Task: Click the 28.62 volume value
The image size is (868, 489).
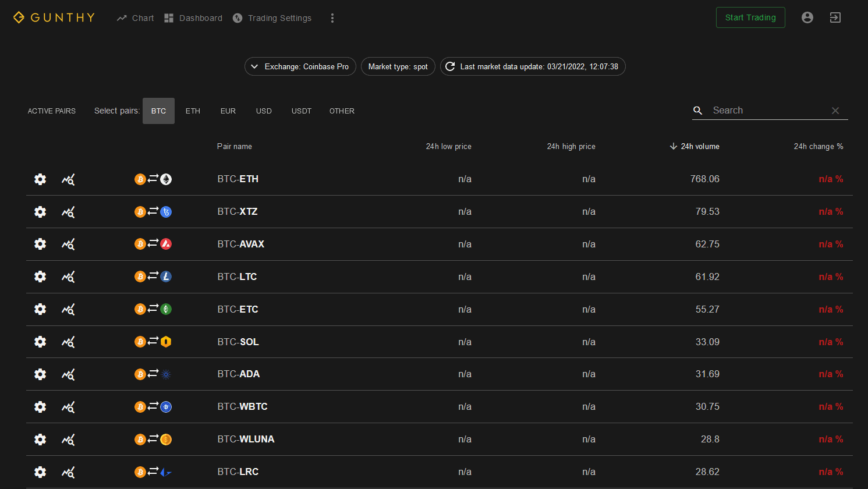Action: 707,472
